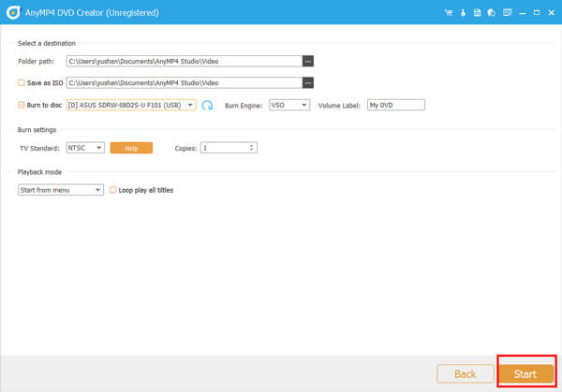Click the save project icon

click(x=477, y=12)
